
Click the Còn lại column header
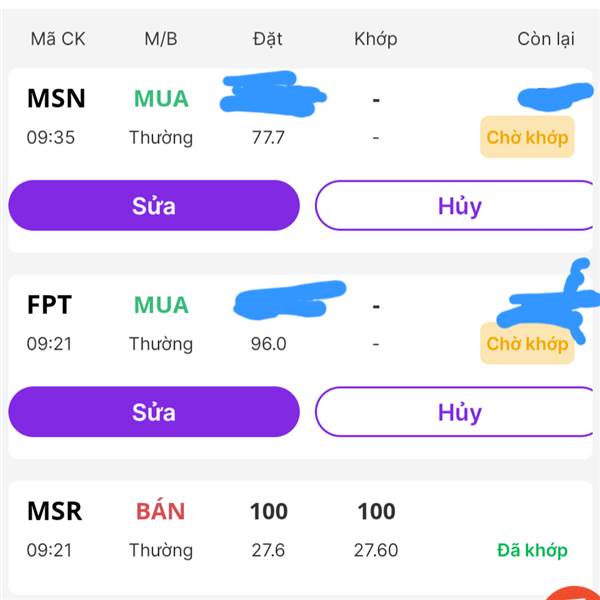pos(545,39)
